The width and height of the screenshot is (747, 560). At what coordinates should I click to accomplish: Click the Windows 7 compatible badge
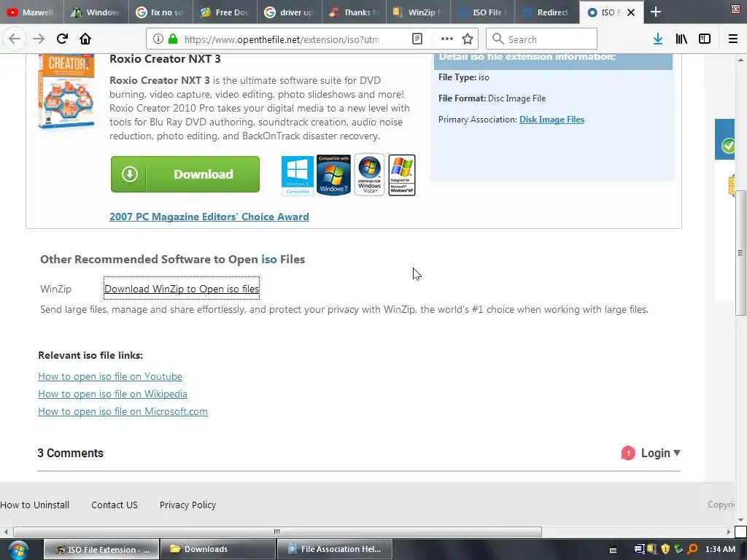tap(333, 175)
